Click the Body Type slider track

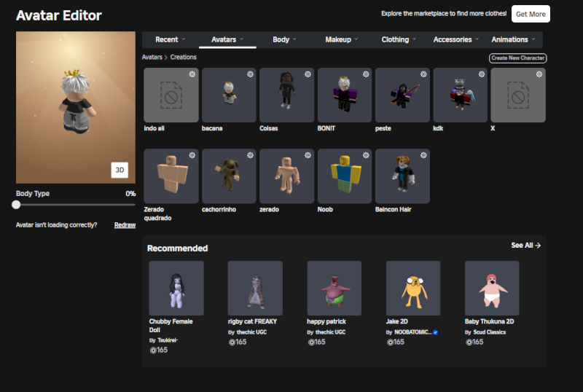76,205
